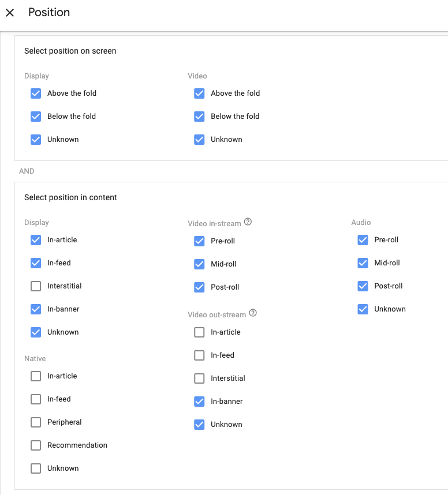Close the Position panel with the X icon
This screenshot has width=448, height=495.
(x=10, y=13)
